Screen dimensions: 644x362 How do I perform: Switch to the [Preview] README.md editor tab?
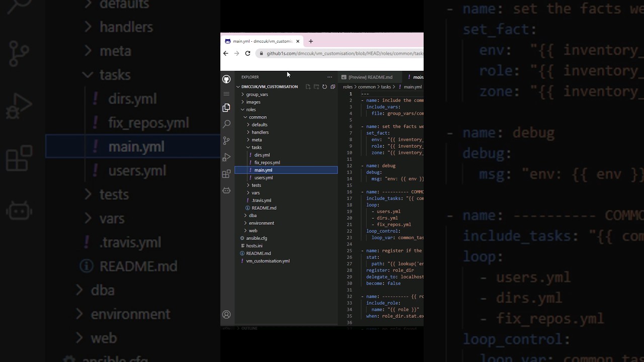point(370,77)
